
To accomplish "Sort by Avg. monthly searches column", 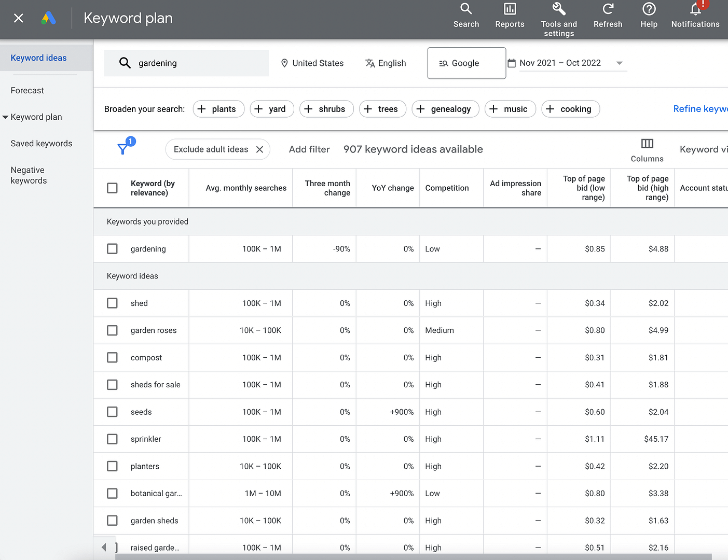I will pos(246,188).
